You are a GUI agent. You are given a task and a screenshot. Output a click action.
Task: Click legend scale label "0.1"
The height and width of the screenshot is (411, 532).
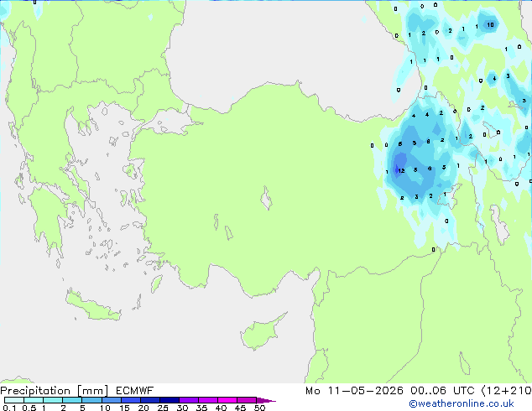click(x=9, y=408)
